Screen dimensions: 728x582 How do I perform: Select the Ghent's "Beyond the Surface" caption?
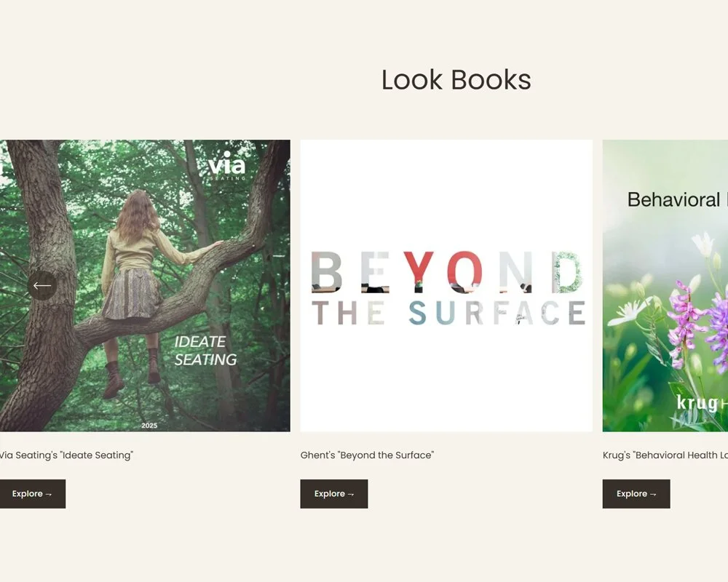click(367, 455)
